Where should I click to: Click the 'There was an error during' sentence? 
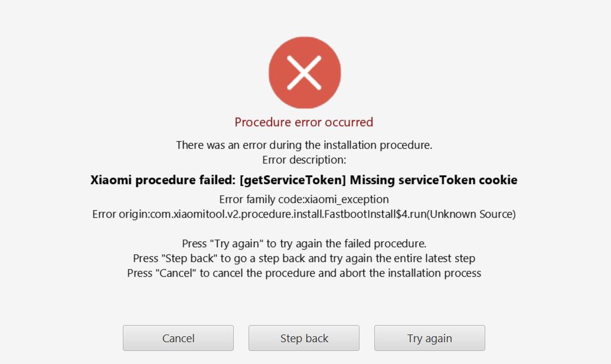(x=304, y=145)
